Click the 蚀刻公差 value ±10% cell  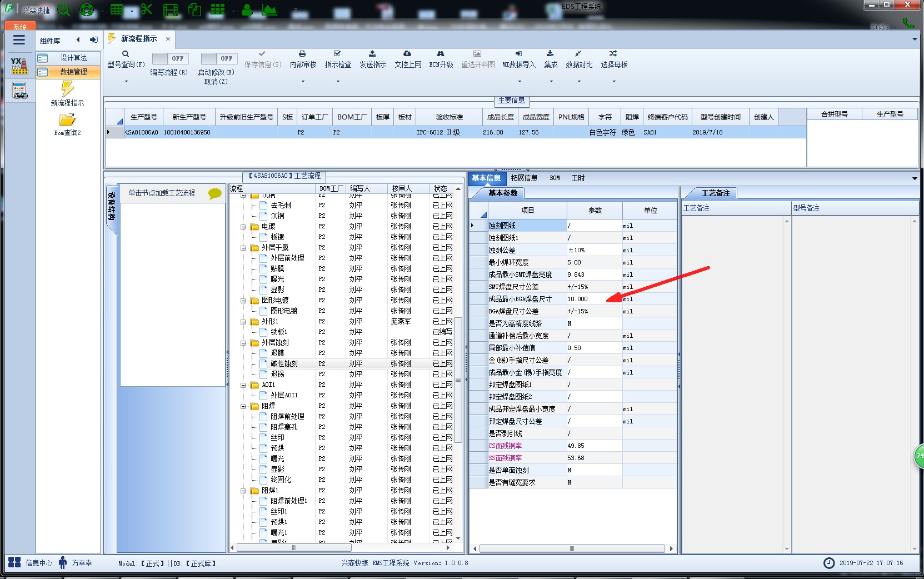point(595,250)
